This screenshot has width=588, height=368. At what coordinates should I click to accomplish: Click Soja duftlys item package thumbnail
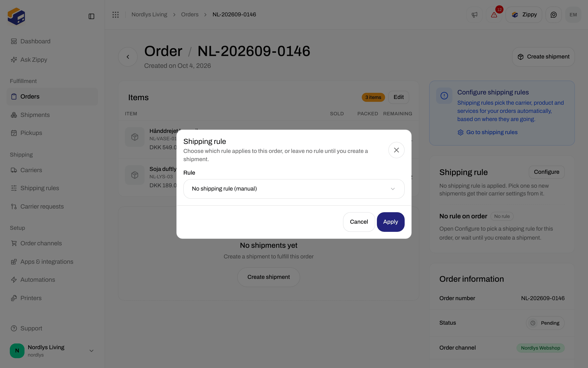[x=135, y=175]
